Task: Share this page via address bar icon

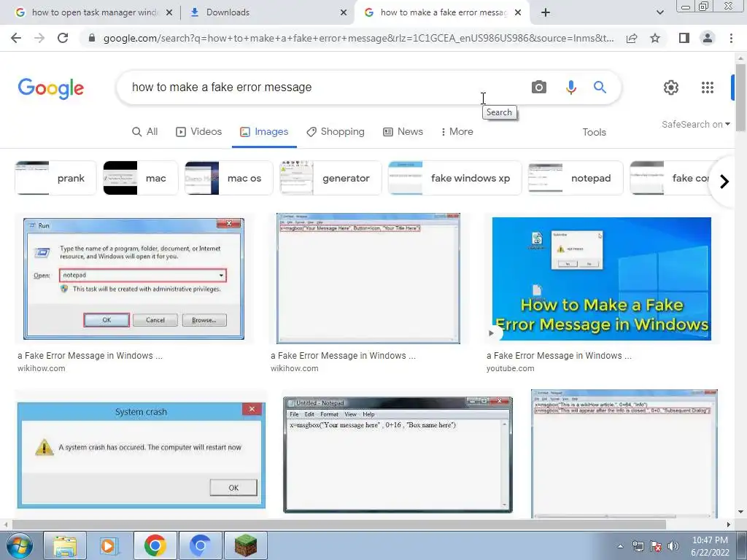Action: click(x=632, y=38)
